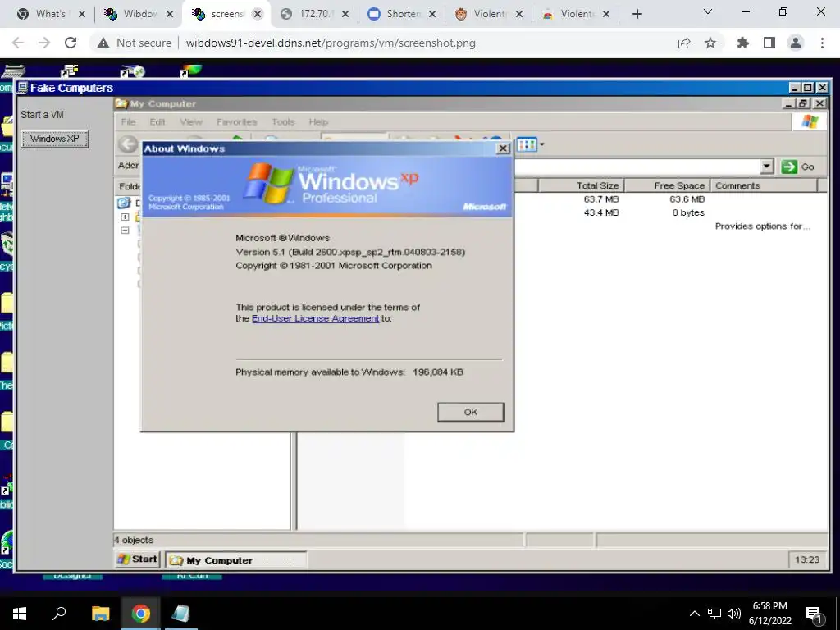Click the '0 bytes' free space cell
Screen dimensions: 840x630
pyautogui.click(x=688, y=212)
